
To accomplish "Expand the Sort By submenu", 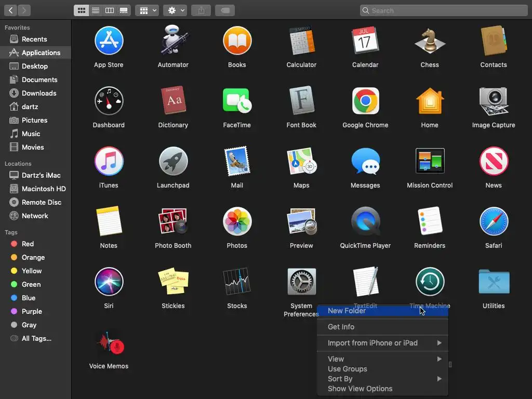I will [x=383, y=379].
